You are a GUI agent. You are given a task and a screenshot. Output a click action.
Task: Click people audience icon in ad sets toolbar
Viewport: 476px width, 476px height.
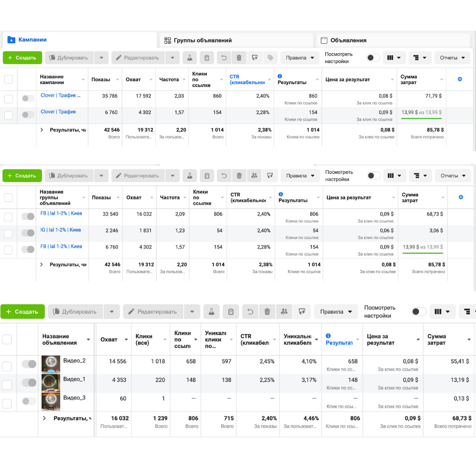pos(254,175)
